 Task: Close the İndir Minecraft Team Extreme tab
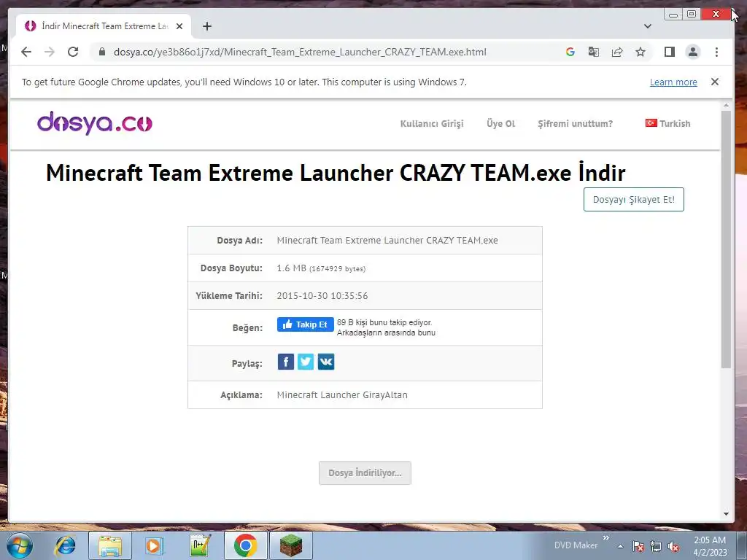pos(179,26)
